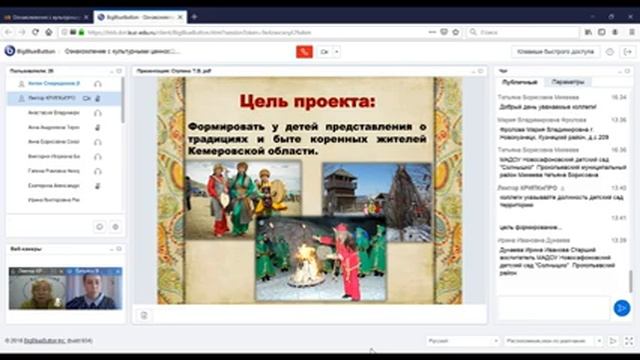Close the active BigBlueButton browser tab
640x360 pixels.
point(180,17)
